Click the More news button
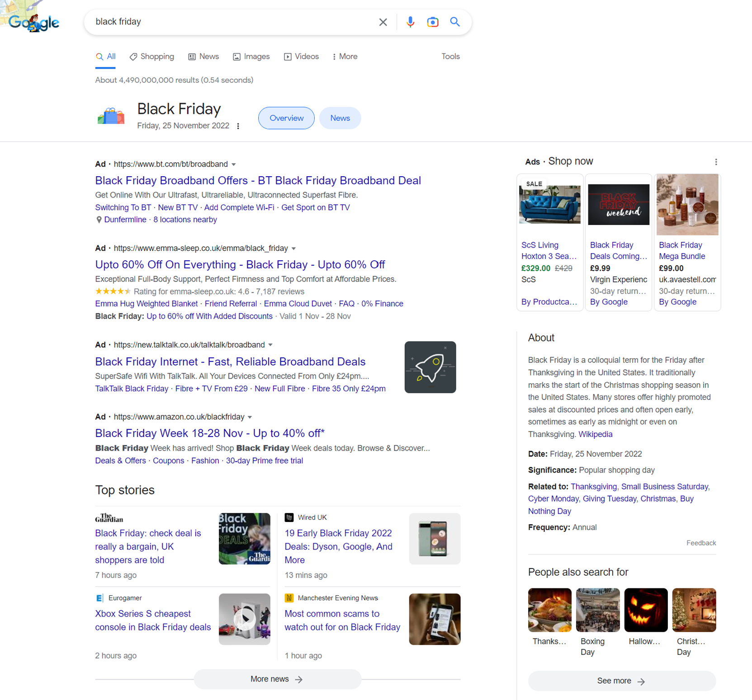This screenshot has height=700, width=752. pyautogui.click(x=277, y=679)
